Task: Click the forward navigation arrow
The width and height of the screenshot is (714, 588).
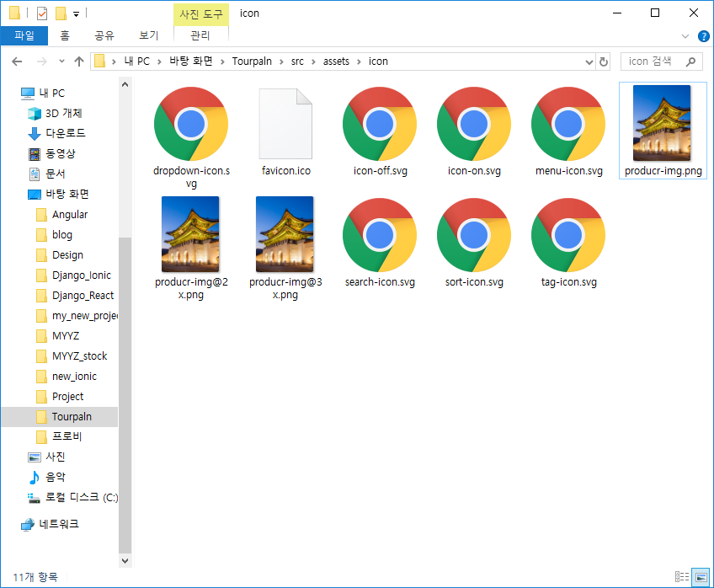Action: pyautogui.click(x=41, y=61)
